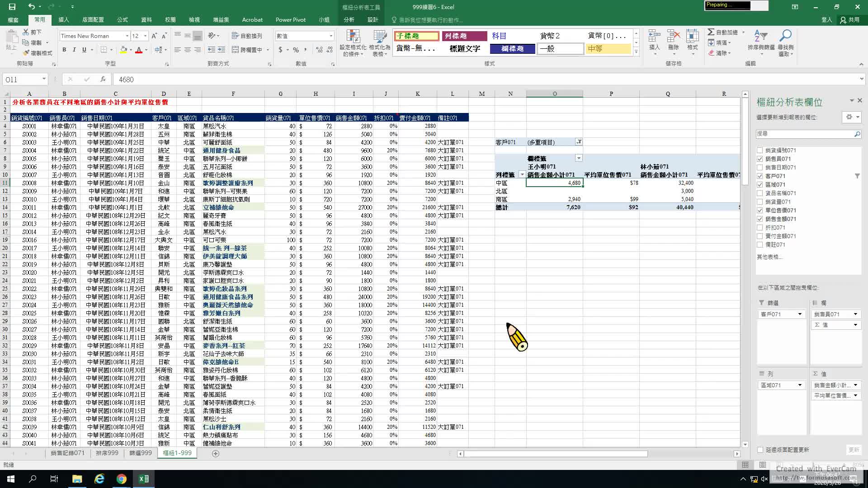The width and height of the screenshot is (868, 488).
Task: Open 客戶071 filter dropdown in pivot table
Action: [x=579, y=142]
